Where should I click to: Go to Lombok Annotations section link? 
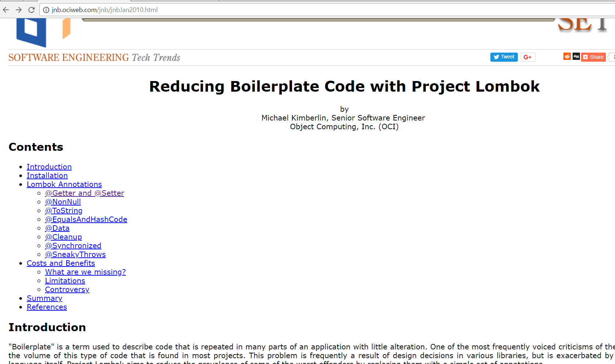point(64,184)
